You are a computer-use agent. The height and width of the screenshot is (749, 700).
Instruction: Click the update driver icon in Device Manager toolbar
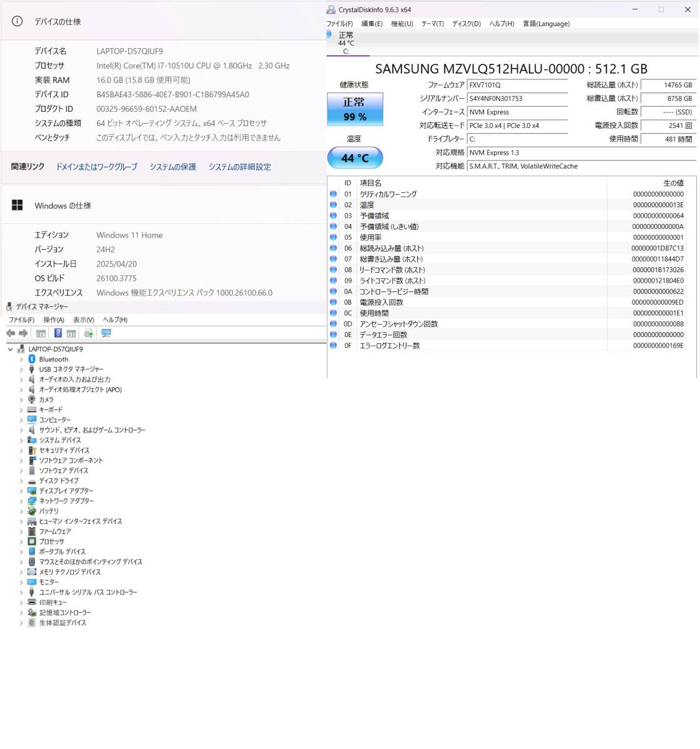[89, 333]
